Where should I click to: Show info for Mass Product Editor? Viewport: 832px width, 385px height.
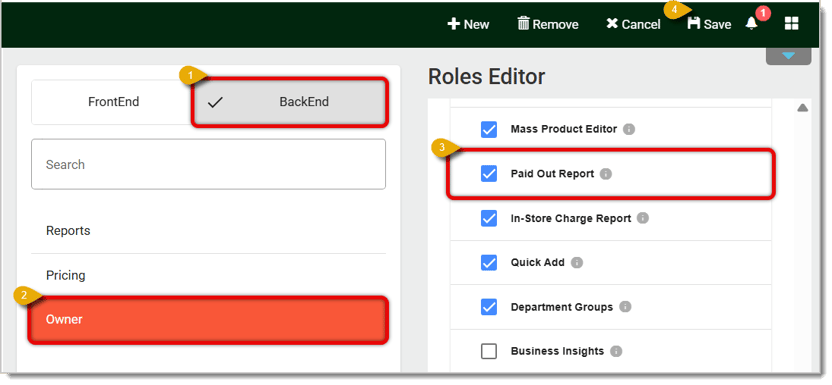[629, 129]
